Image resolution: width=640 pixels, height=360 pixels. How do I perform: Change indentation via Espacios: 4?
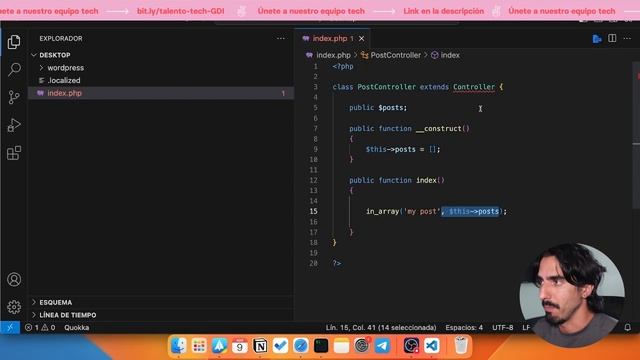[x=464, y=327]
